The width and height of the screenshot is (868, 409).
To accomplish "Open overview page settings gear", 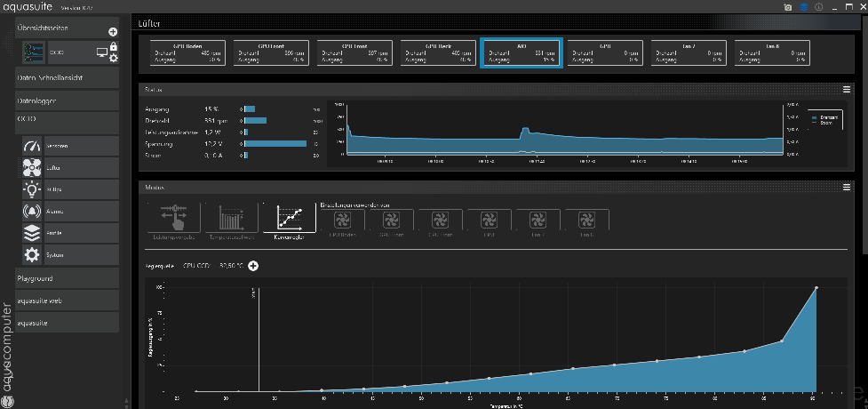I will (x=114, y=58).
